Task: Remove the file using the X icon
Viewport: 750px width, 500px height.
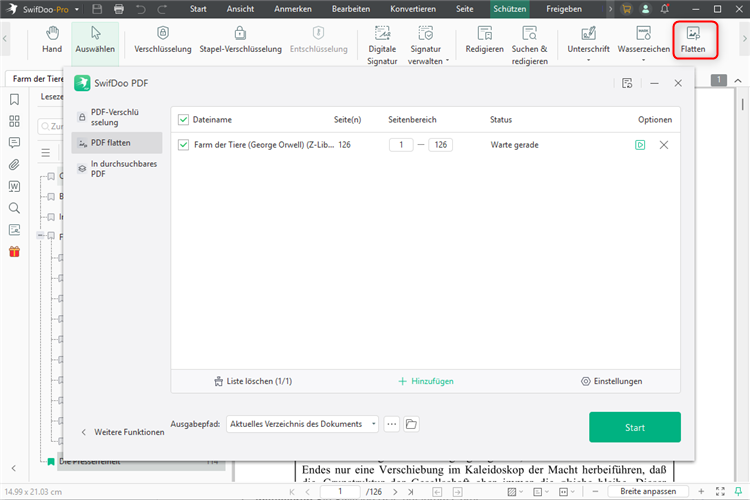Action: 664,145
